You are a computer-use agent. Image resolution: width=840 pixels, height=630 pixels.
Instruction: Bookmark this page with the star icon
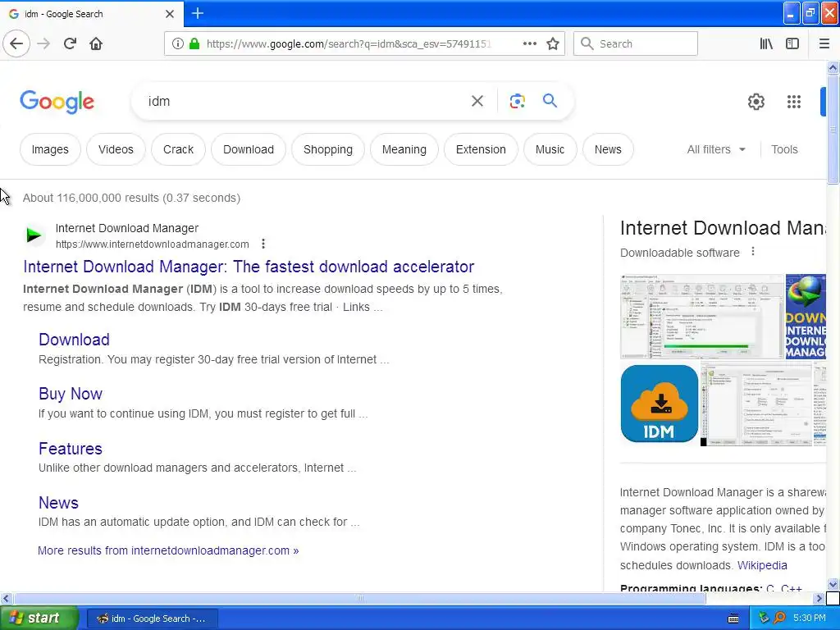click(553, 44)
